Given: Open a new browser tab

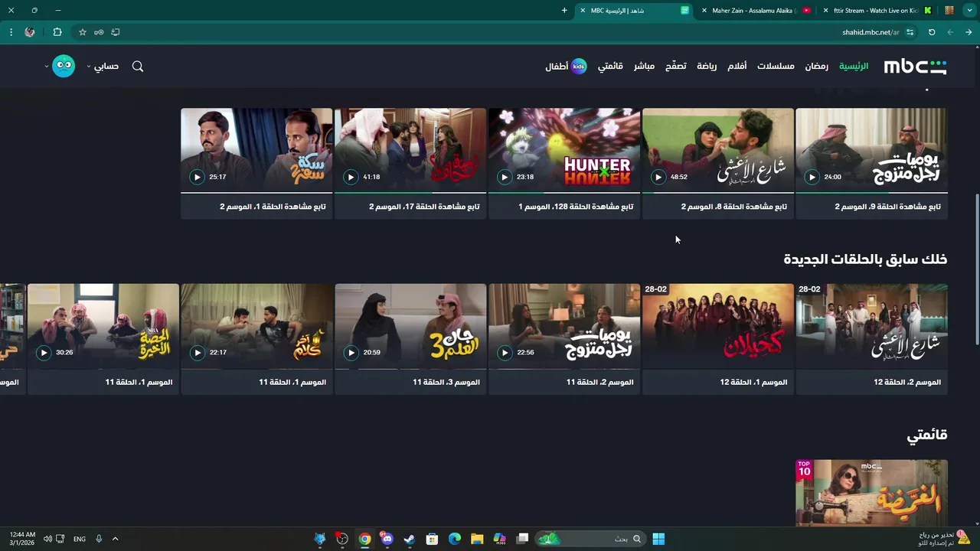Looking at the screenshot, I should pyautogui.click(x=564, y=11).
